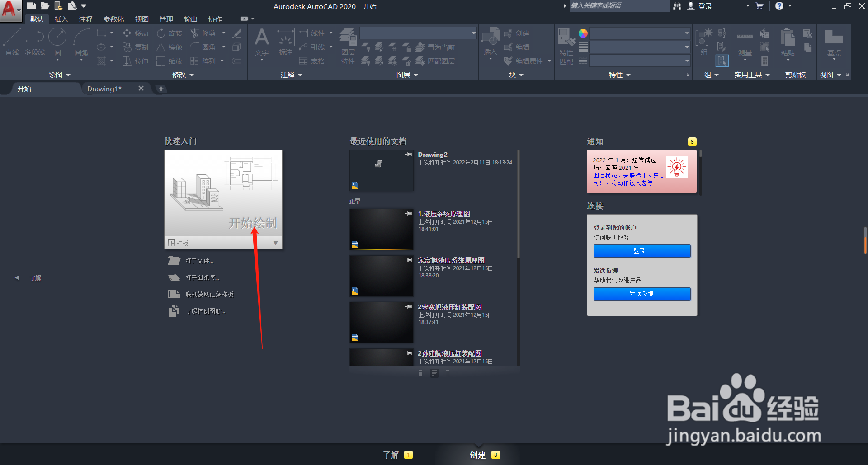Select the Mirror (镜像) tool
This screenshot has width=868, height=465.
170,47
